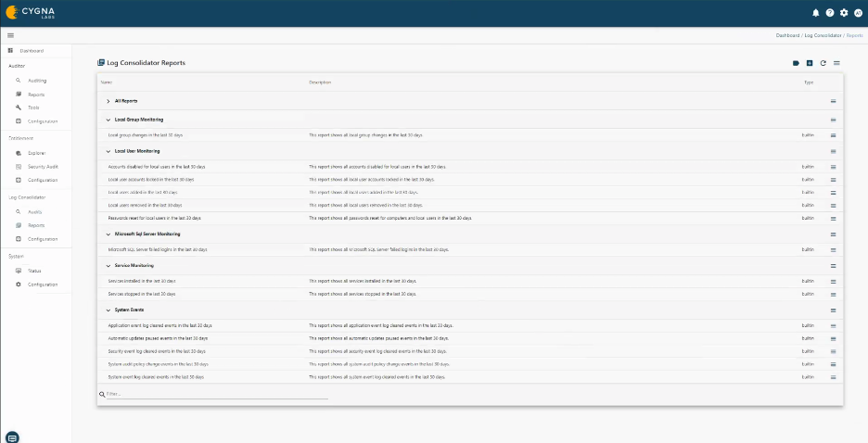Collapse the Microsoft Sql Server Monitoring group

pos(108,234)
